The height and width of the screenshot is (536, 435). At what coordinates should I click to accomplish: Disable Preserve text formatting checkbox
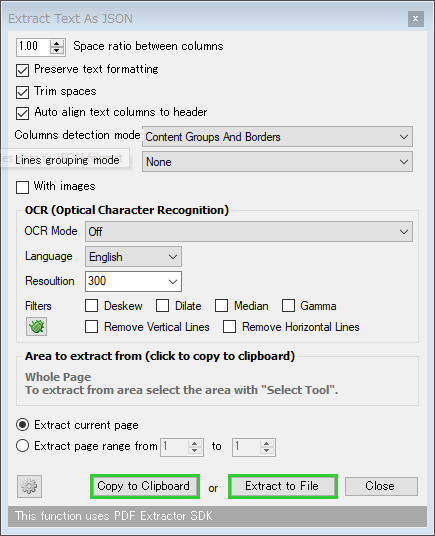coord(23,70)
